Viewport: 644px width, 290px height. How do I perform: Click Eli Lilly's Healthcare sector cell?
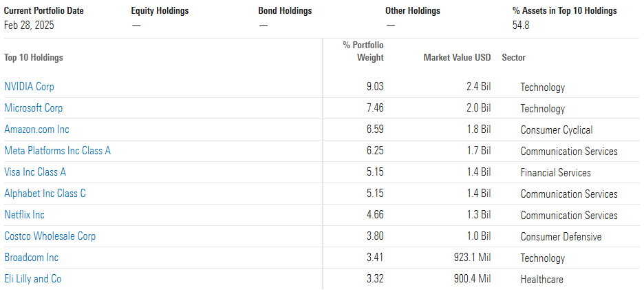[541, 280]
